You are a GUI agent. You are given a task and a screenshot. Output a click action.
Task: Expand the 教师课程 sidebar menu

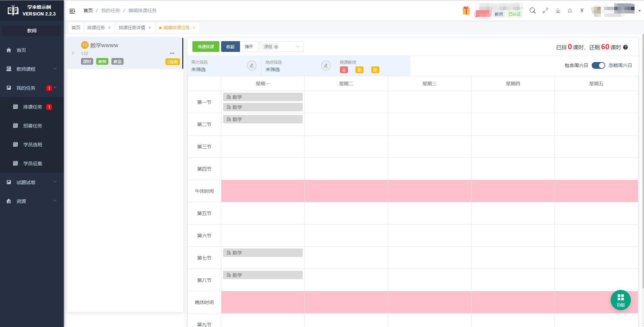coord(32,69)
